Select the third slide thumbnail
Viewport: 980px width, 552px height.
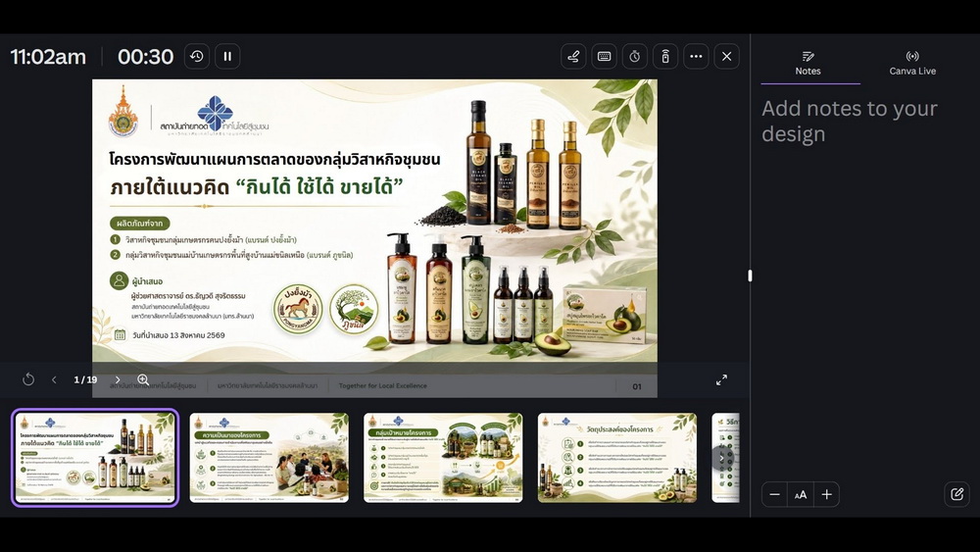click(443, 458)
